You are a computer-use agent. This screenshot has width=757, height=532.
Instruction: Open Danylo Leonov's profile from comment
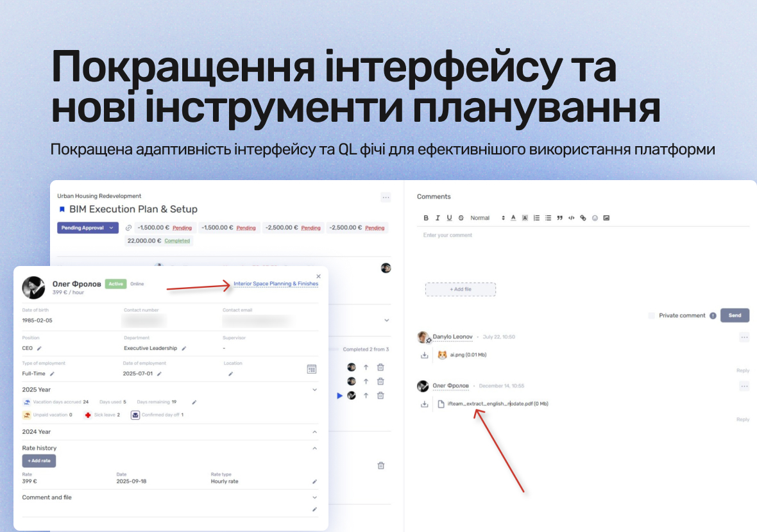tap(452, 337)
